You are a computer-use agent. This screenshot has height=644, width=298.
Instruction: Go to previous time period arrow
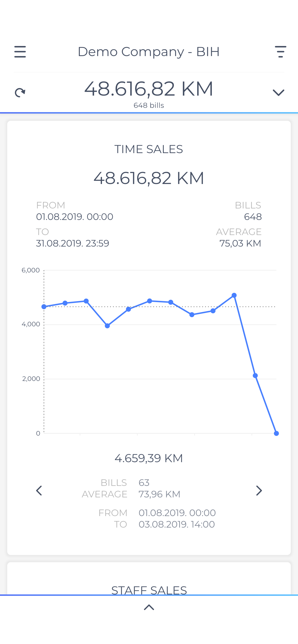(x=39, y=490)
